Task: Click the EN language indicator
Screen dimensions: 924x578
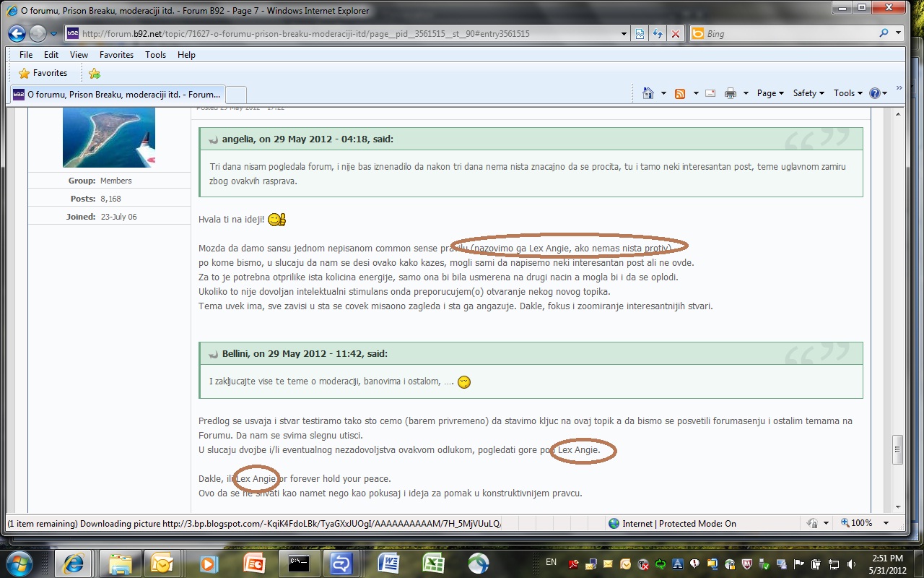Action: [x=551, y=562]
